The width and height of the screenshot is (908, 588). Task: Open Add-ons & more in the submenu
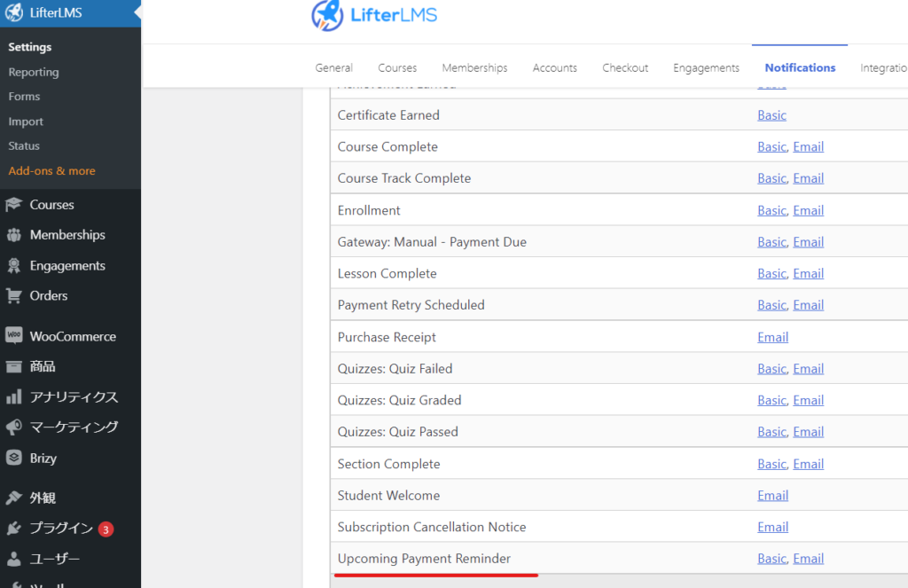click(x=51, y=171)
